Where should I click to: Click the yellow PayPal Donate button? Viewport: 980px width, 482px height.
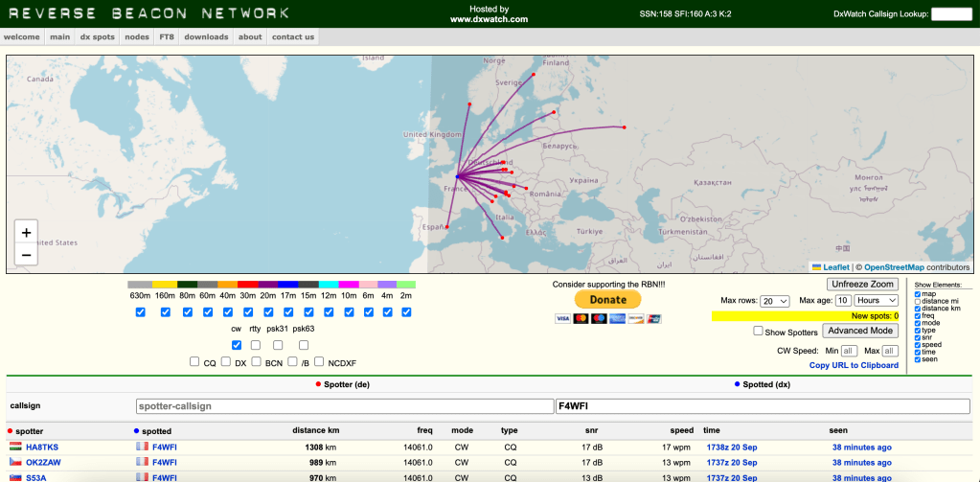pyautogui.click(x=607, y=300)
